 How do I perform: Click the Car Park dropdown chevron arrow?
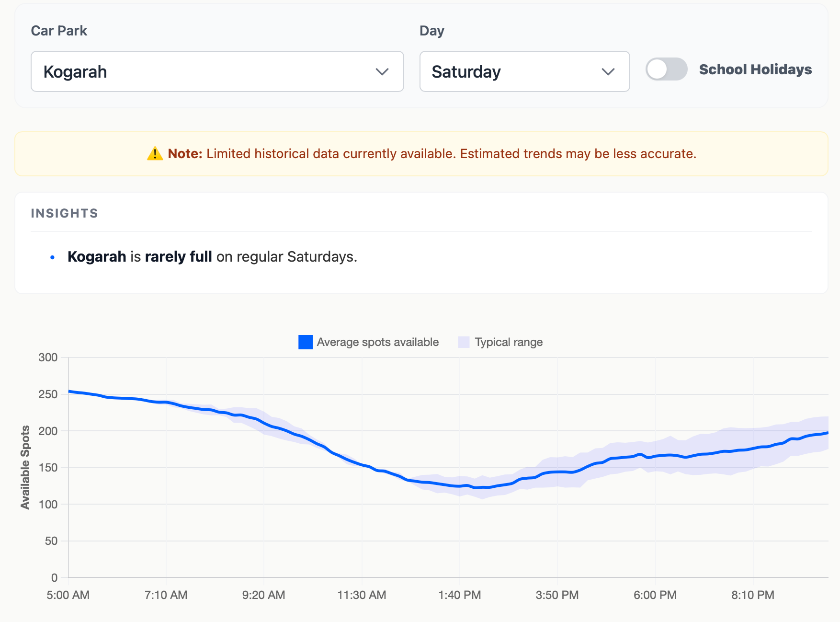pos(382,71)
